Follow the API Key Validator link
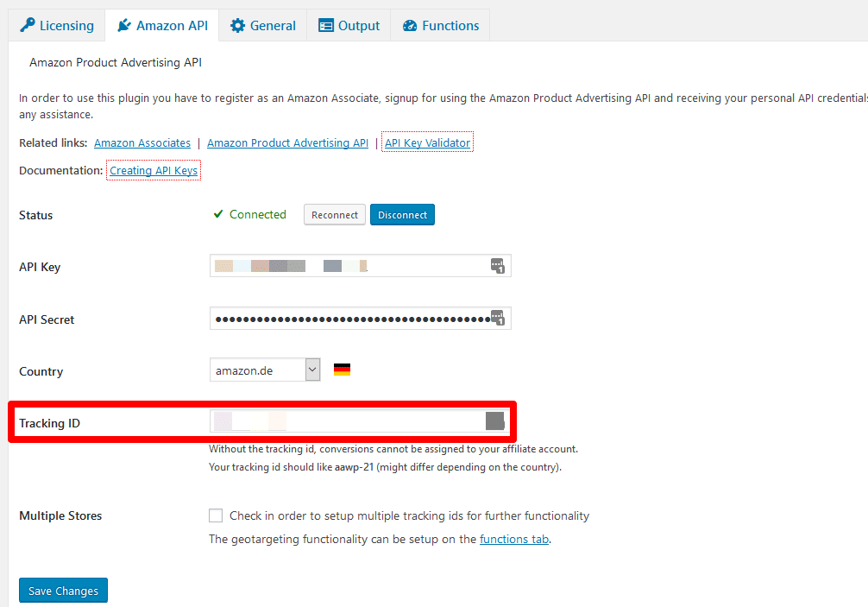 pos(428,143)
